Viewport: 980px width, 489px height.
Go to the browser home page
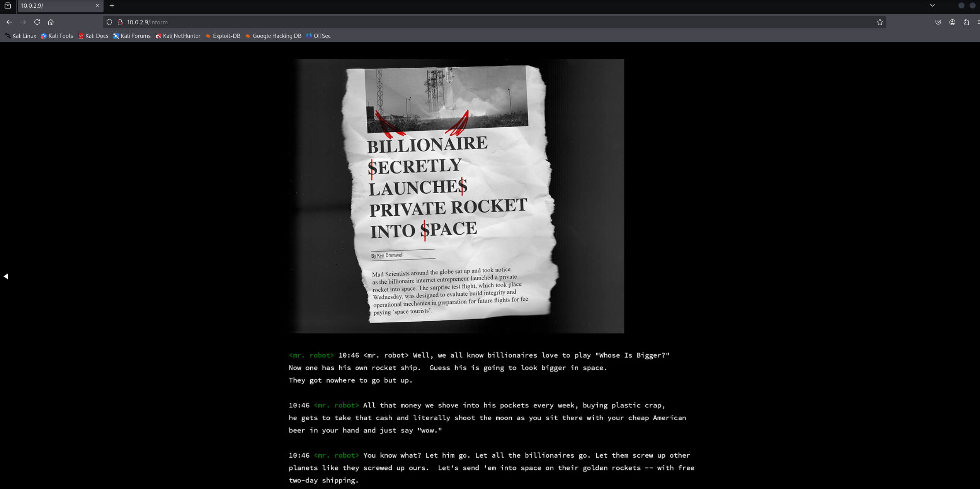click(x=51, y=22)
